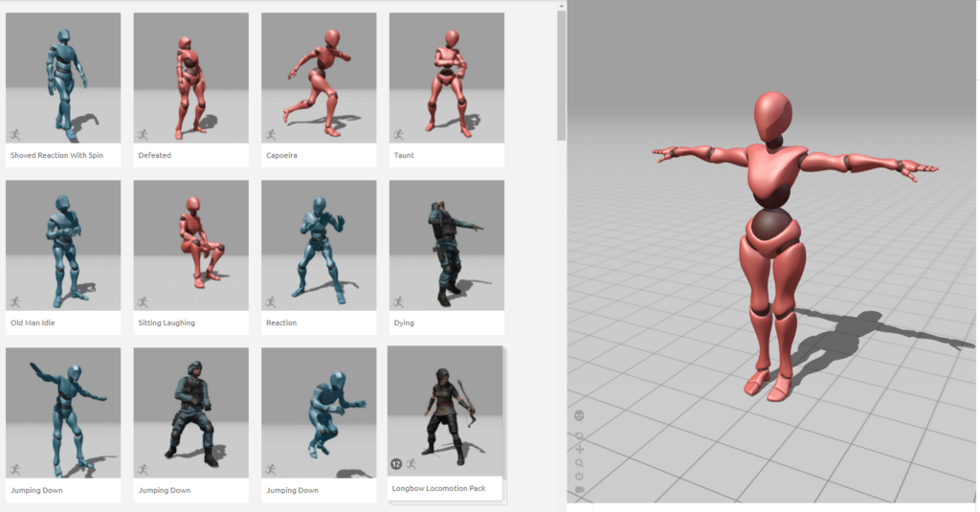Click the power reset icon in viewport
Viewport: 980px width, 512px height.
pyautogui.click(x=579, y=477)
